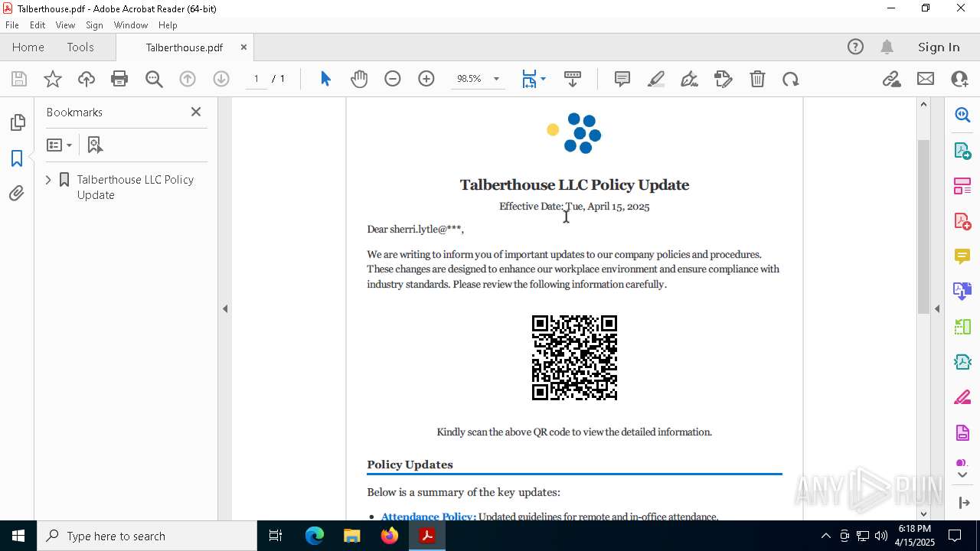The image size is (980, 551).
Task: Expand the Talberthouse LLC Policy Update bookmark
Action: (48, 180)
